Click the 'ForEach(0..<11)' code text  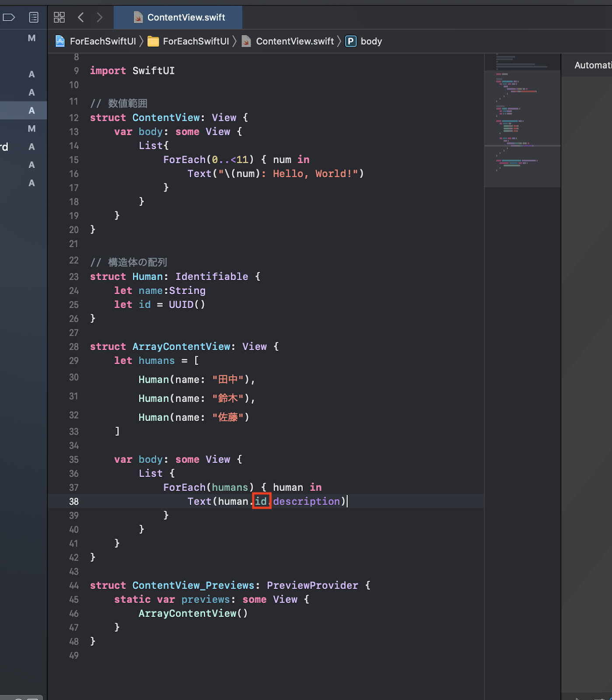pyautogui.click(x=208, y=160)
